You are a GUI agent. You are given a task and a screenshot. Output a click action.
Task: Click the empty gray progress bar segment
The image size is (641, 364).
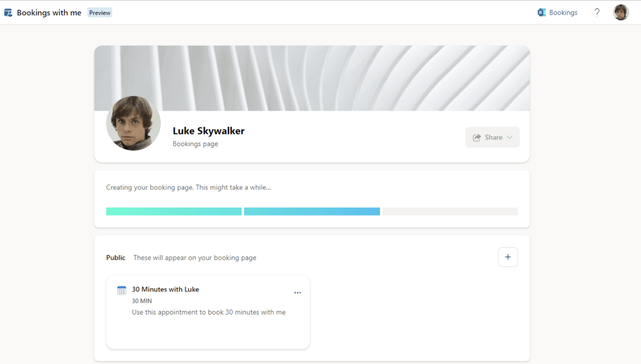tap(449, 211)
